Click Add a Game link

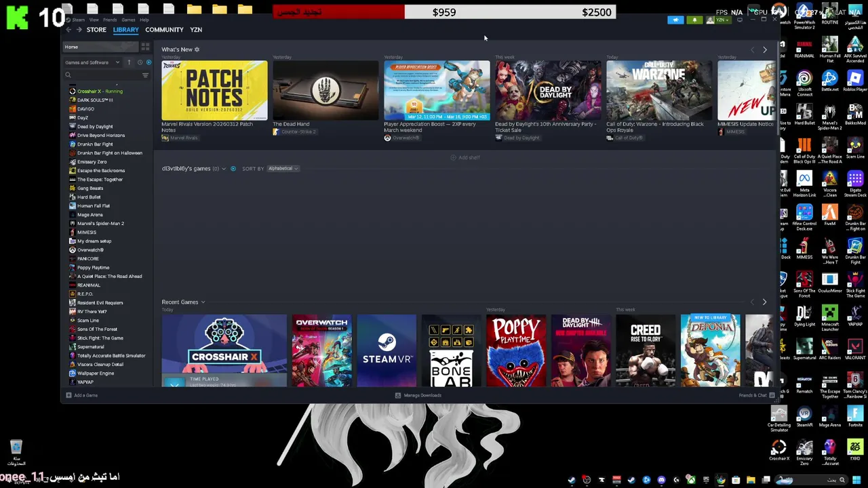[x=82, y=395]
